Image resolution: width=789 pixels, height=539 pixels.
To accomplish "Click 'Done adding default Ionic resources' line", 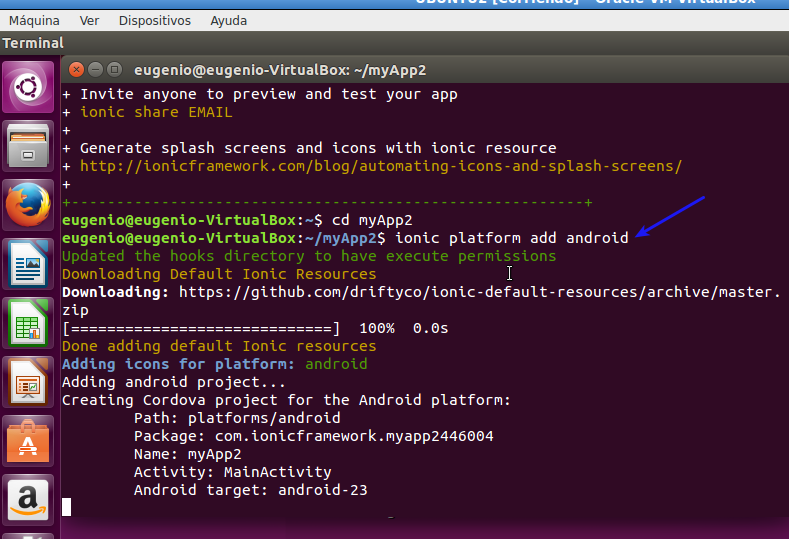I will point(219,346).
